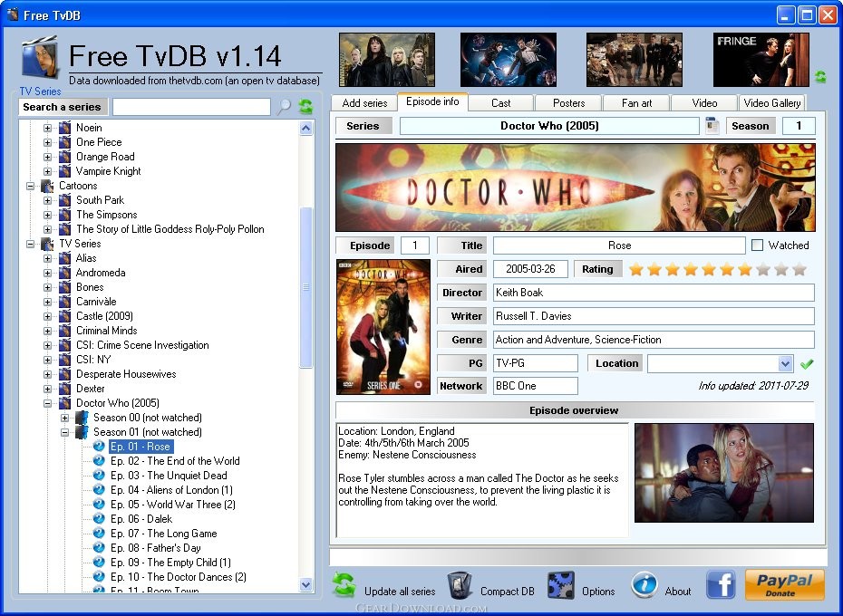The width and height of the screenshot is (843, 616).
Task: Expand the Desperate Housewives series
Action: pos(47,374)
